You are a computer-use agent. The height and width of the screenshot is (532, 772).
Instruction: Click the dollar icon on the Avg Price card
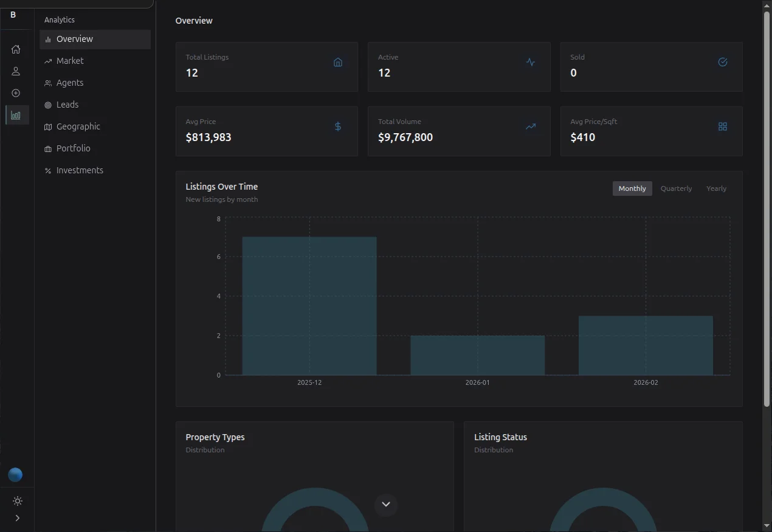tap(338, 126)
